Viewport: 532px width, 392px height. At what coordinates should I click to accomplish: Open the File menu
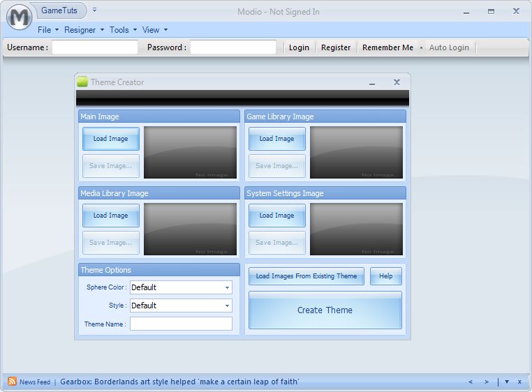[48, 30]
